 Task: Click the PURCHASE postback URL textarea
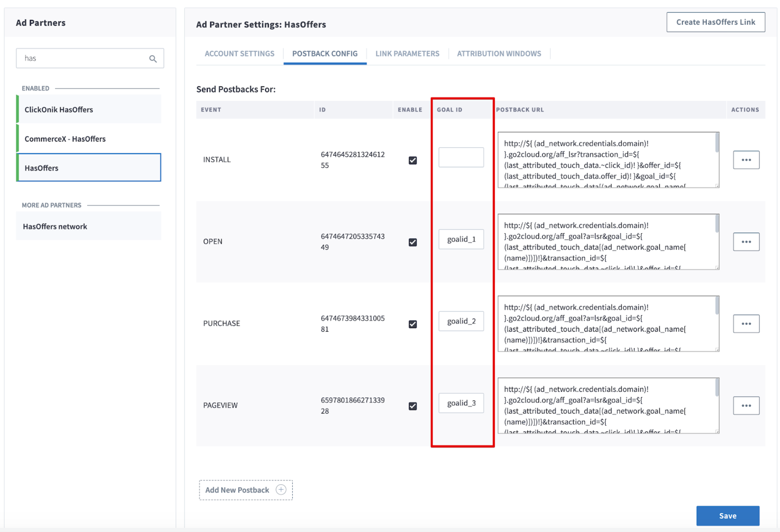tap(608, 323)
